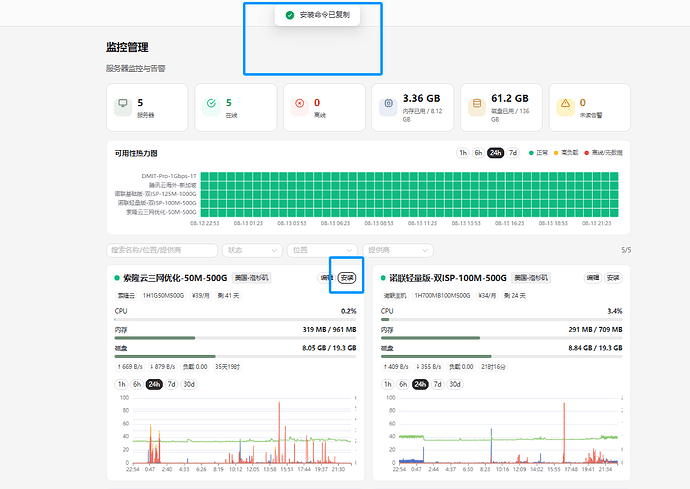
Task: Click the 剩 41 天 remaining days tag
Action: click(228, 295)
